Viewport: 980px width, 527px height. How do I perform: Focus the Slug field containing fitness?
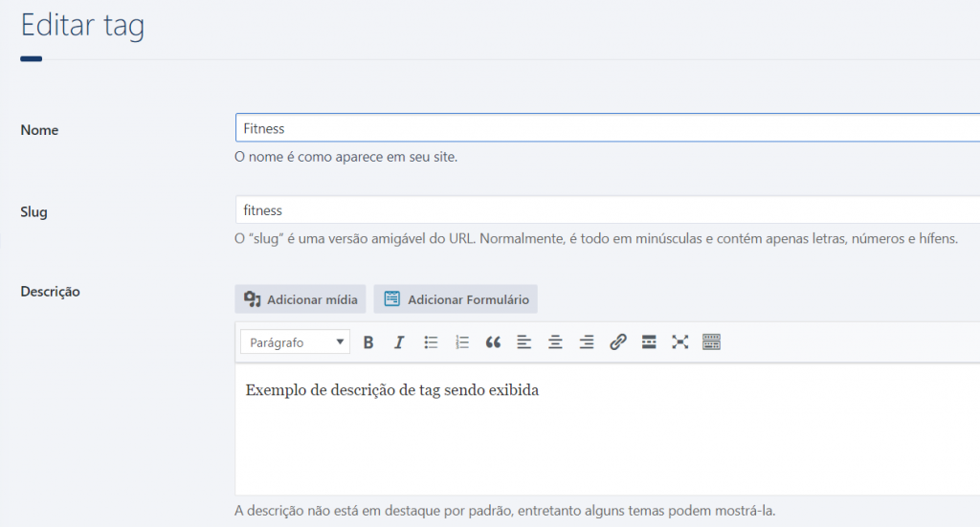coord(608,209)
